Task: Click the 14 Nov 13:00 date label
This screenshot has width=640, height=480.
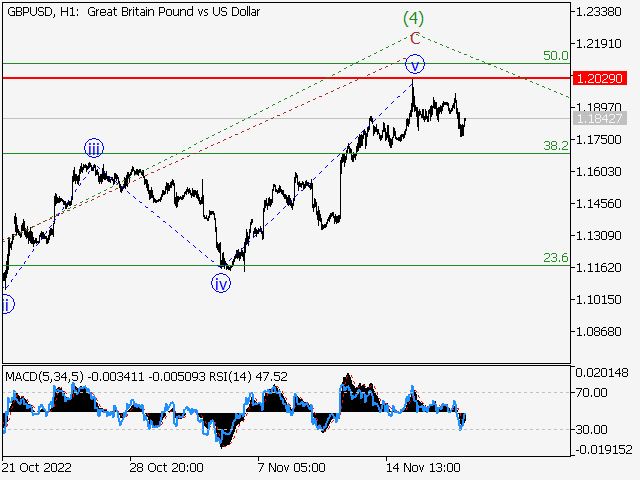Action: (423, 467)
